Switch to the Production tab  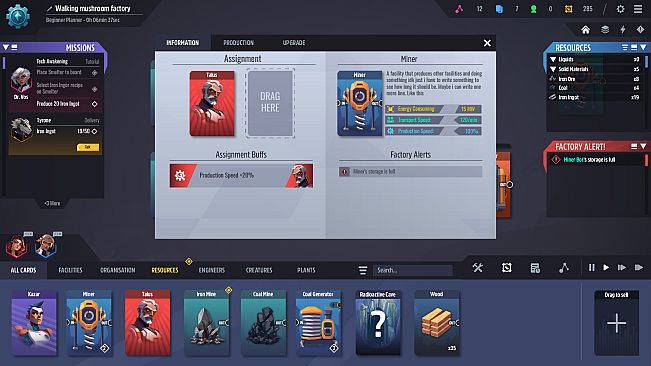click(238, 43)
